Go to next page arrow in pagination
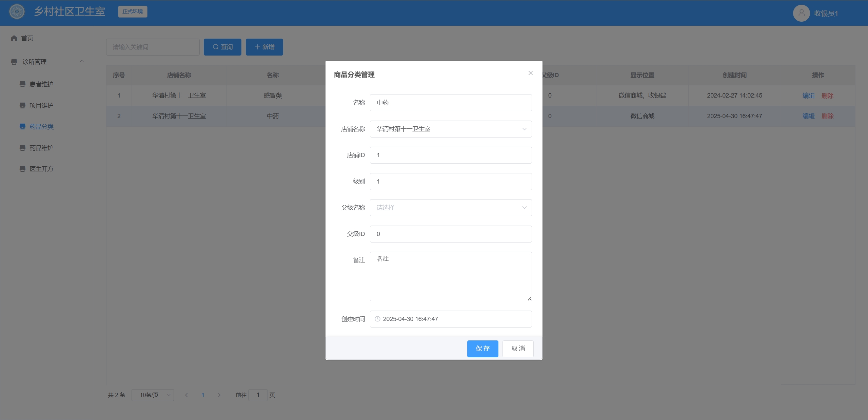Viewport: 868px width, 420px height. click(219, 395)
